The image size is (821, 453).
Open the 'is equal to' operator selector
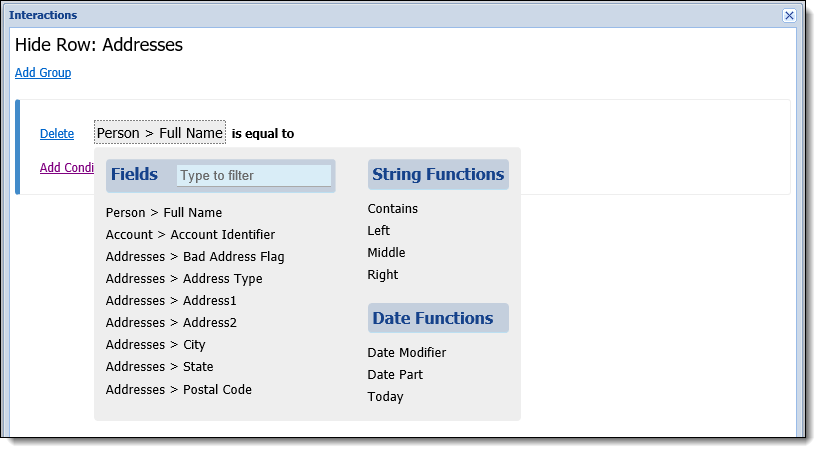point(263,134)
